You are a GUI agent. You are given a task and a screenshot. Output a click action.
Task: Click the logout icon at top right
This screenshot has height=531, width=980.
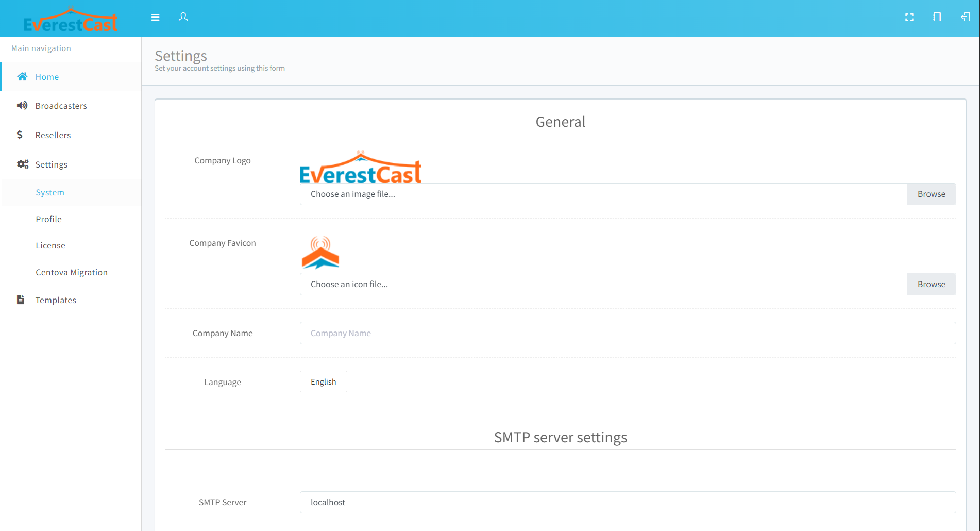(966, 17)
